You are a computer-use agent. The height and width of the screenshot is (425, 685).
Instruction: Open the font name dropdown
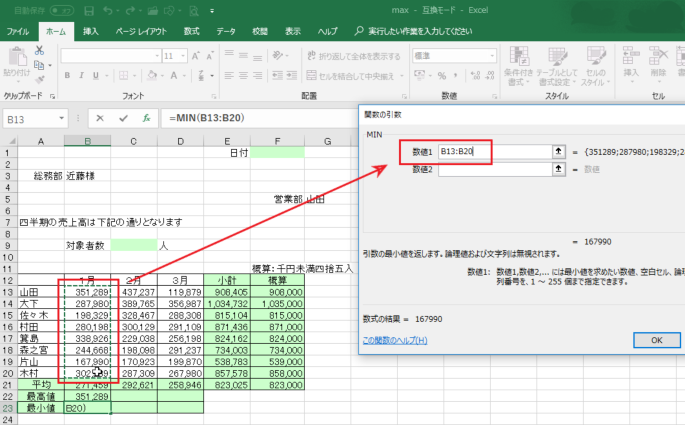click(x=157, y=56)
